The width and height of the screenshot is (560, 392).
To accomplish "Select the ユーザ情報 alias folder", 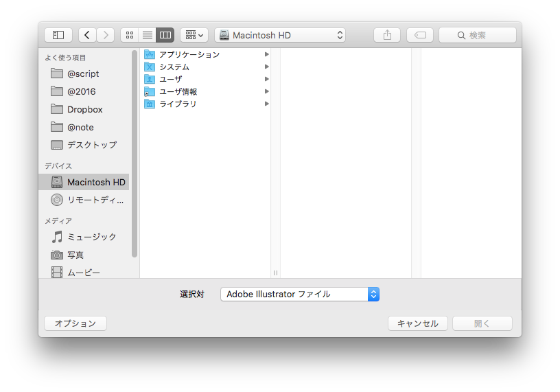I will [x=205, y=91].
